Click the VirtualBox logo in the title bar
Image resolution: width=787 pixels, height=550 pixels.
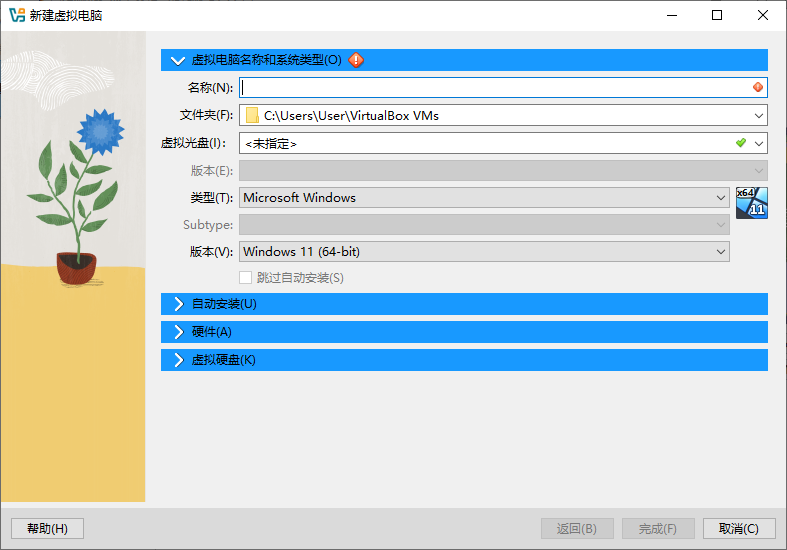[x=17, y=15]
